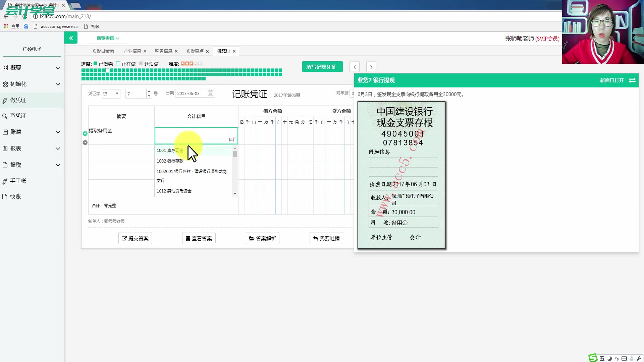Click the 答案解析 answer analysis button
Screen dimensions: 644x362
[262, 238]
